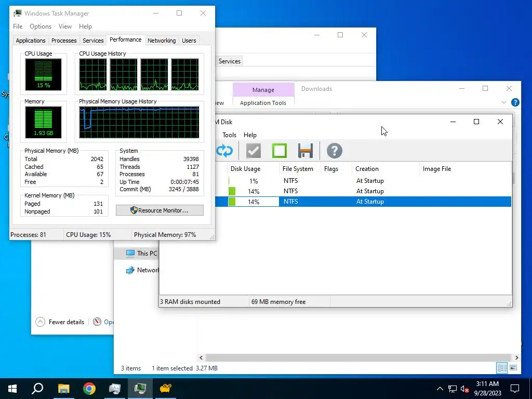The height and width of the screenshot is (399, 532).
Task: Click the Physical Memory Usage History graph
Action: (139, 122)
